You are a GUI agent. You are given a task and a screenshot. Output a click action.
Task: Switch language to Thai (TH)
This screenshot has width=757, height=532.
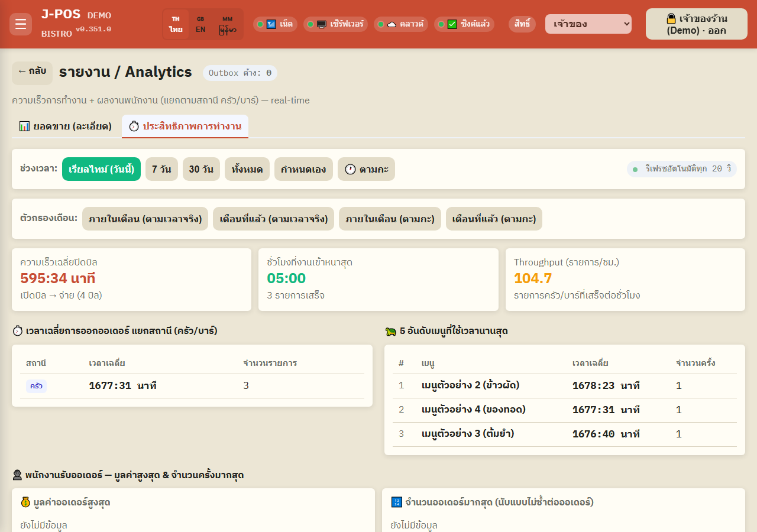(x=176, y=24)
